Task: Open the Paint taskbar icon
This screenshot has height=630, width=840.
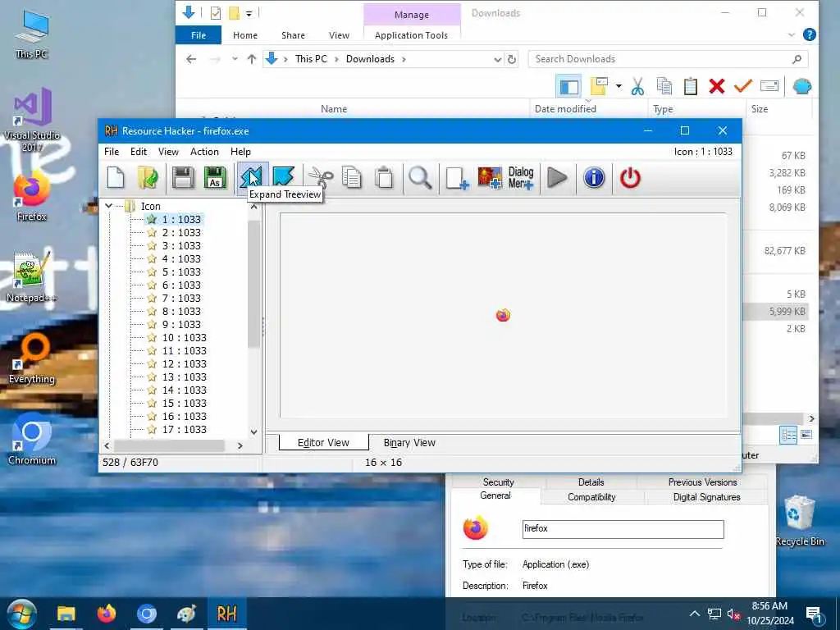Action: [186, 614]
